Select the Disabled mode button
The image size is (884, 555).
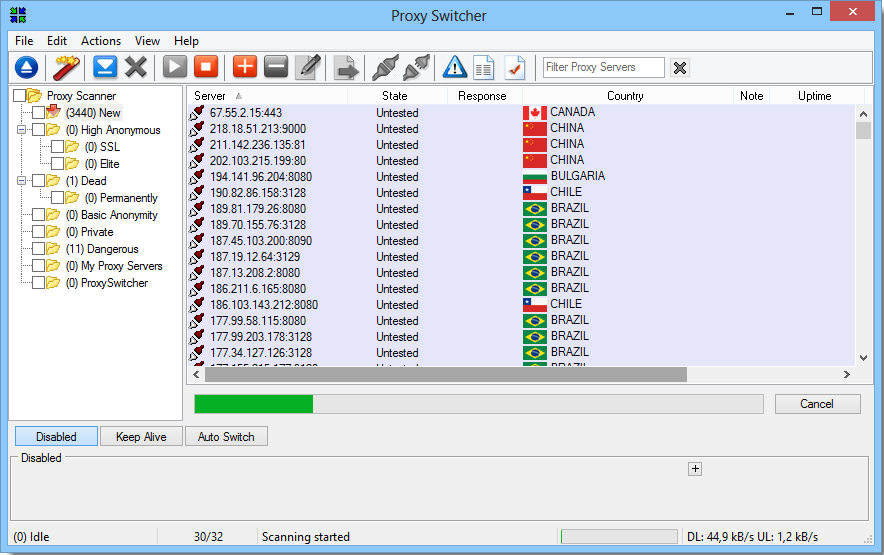coord(56,437)
